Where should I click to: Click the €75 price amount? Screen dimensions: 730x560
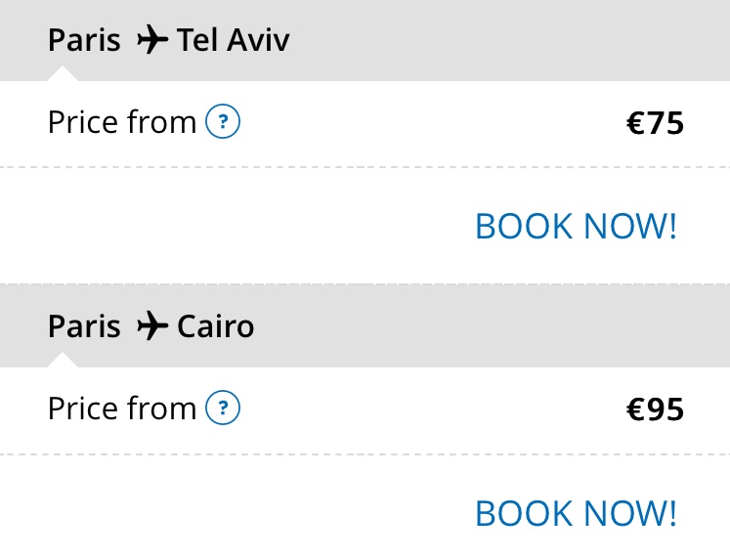655,123
